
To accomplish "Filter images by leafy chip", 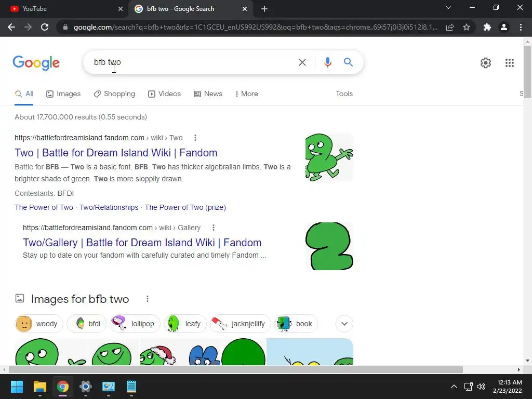I will click(185, 324).
